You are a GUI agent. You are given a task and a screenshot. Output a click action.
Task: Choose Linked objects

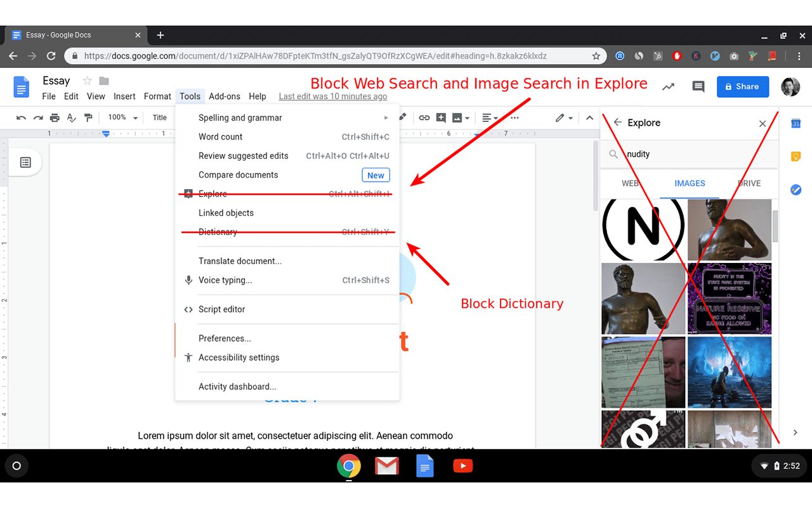(x=287, y=213)
